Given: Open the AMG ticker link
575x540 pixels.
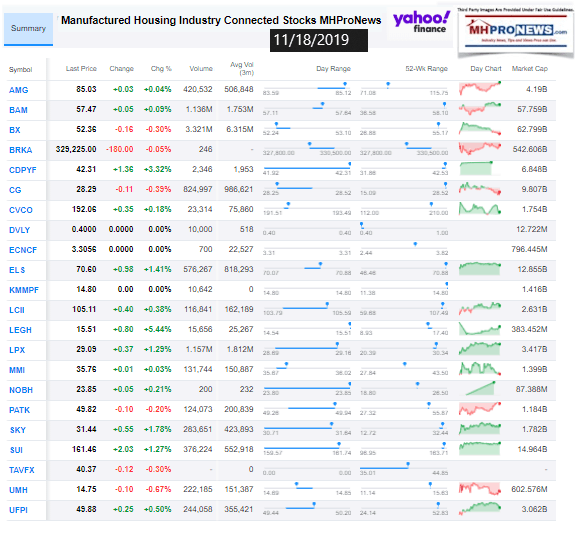Looking at the screenshot, I should coord(18,90).
